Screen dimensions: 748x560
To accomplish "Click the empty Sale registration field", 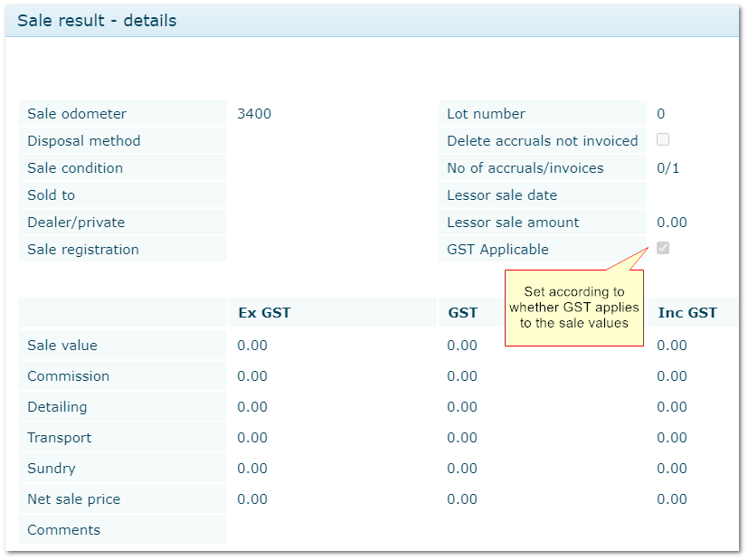I will (x=330, y=250).
